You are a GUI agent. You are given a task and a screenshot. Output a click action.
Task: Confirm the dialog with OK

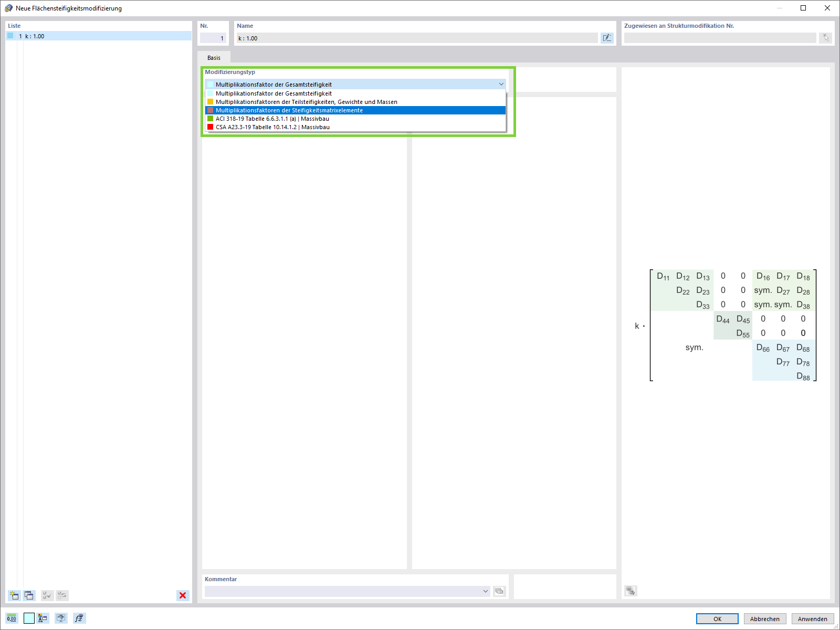717,619
